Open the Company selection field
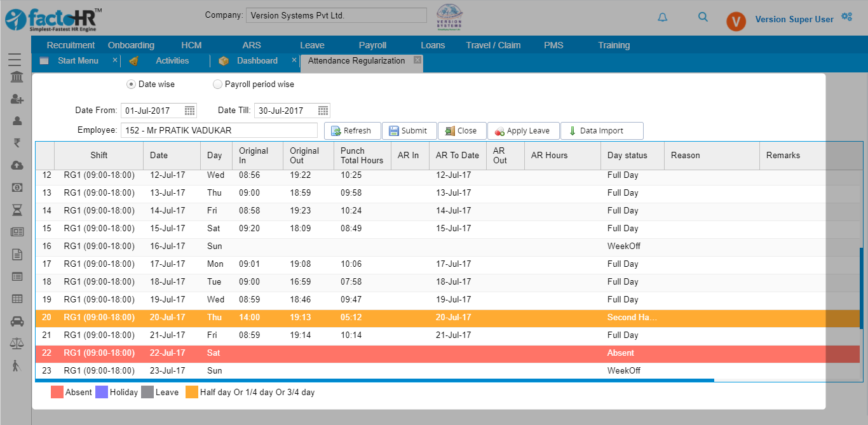The image size is (868, 425). pyautogui.click(x=336, y=15)
